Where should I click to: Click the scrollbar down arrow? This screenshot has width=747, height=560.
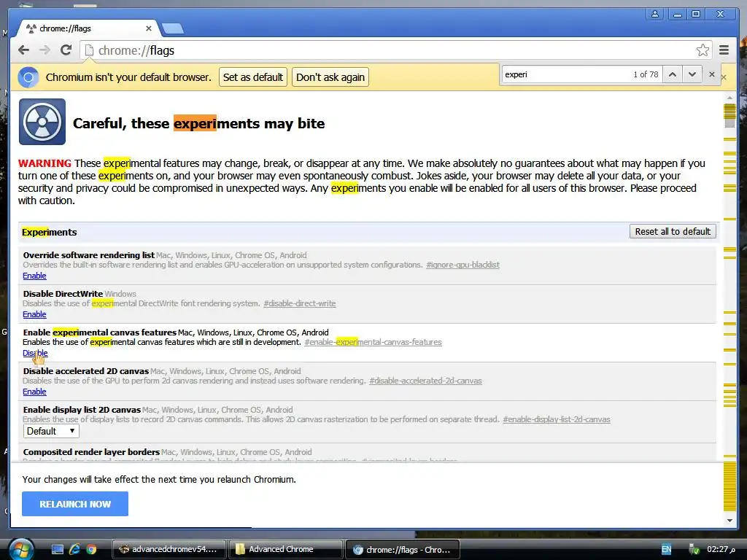click(x=729, y=520)
